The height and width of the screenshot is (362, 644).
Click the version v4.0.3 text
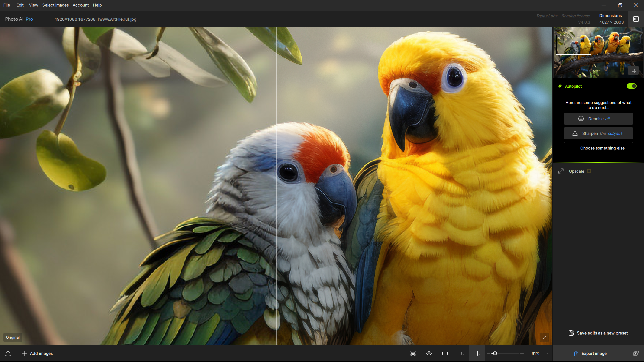click(x=584, y=22)
